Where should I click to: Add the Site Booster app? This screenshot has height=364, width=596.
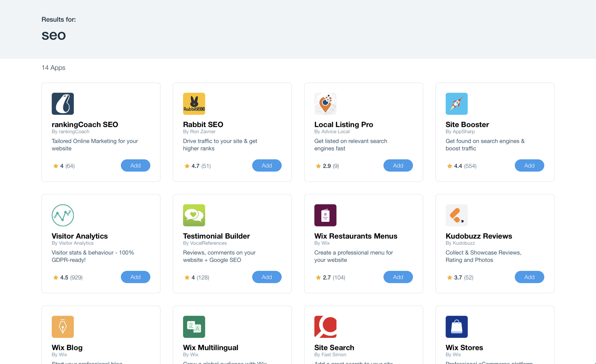coord(529,165)
